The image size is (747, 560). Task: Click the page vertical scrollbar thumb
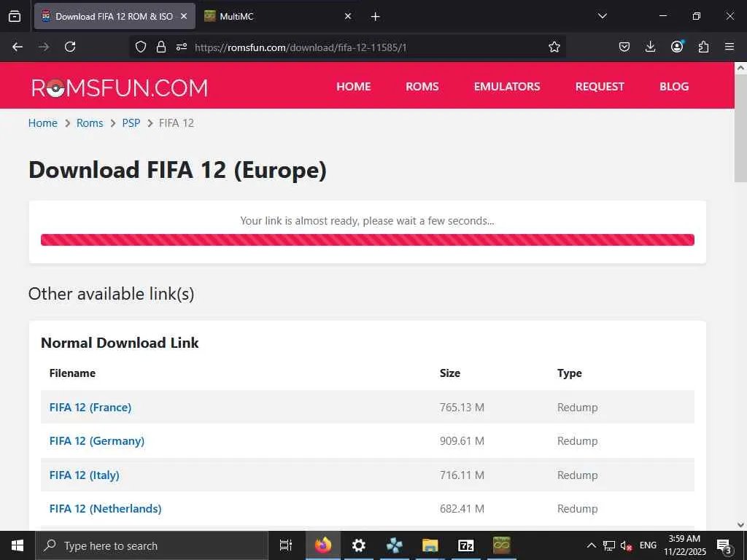740,128
